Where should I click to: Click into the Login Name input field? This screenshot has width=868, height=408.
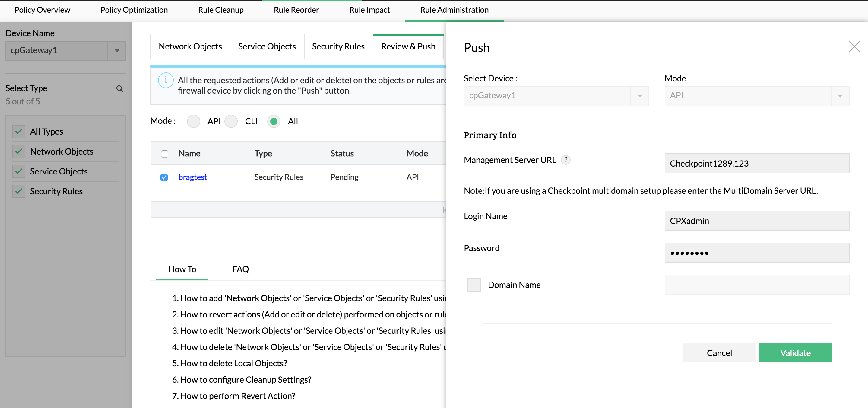[757, 221]
